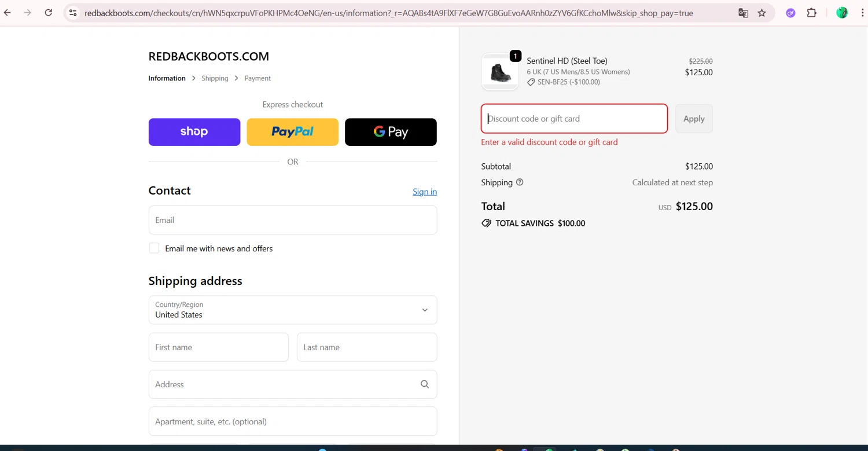Apply the discount code
Image resolution: width=868 pixels, height=451 pixels.
tap(694, 119)
